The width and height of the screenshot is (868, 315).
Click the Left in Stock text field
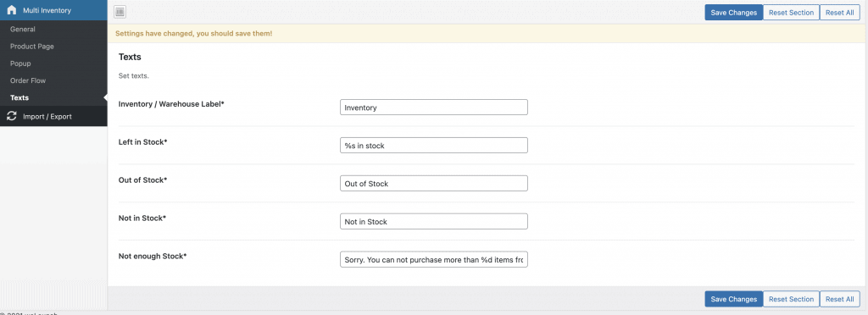[433, 146]
